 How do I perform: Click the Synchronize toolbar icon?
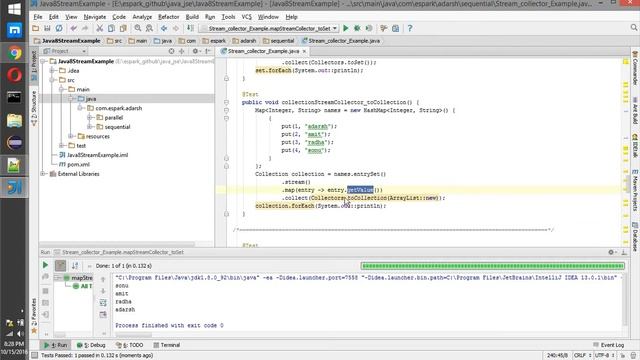coord(59,28)
